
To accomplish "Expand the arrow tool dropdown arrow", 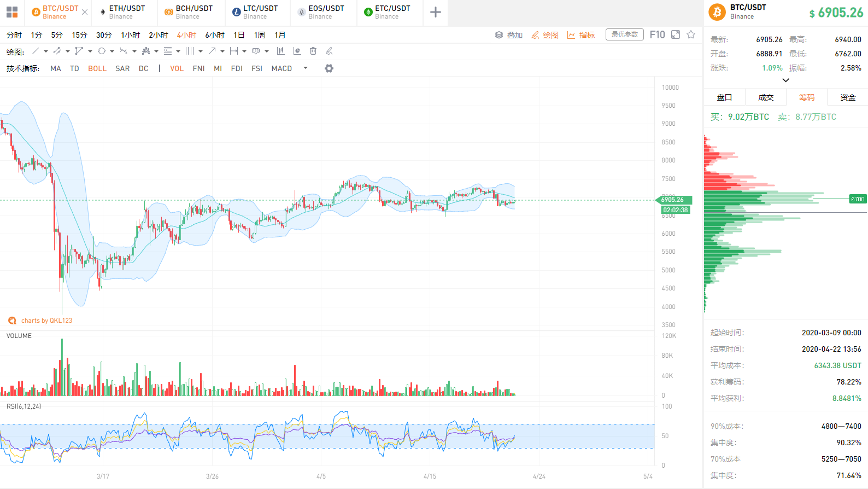I will [222, 51].
